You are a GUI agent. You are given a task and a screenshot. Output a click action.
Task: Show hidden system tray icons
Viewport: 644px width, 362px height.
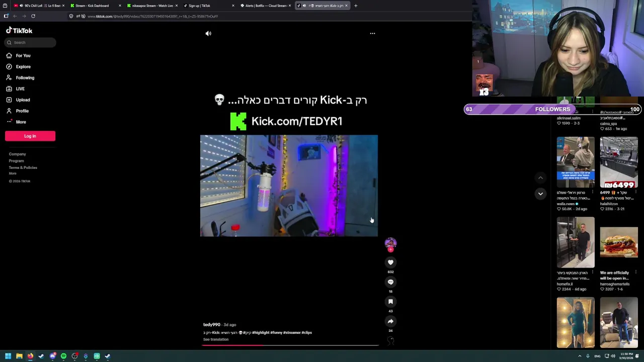(x=580, y=356)
